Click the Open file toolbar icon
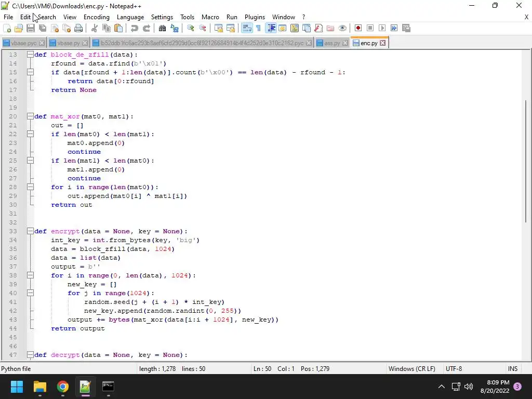532x399 pixels. pyautogui.click(x=19, y=28)
